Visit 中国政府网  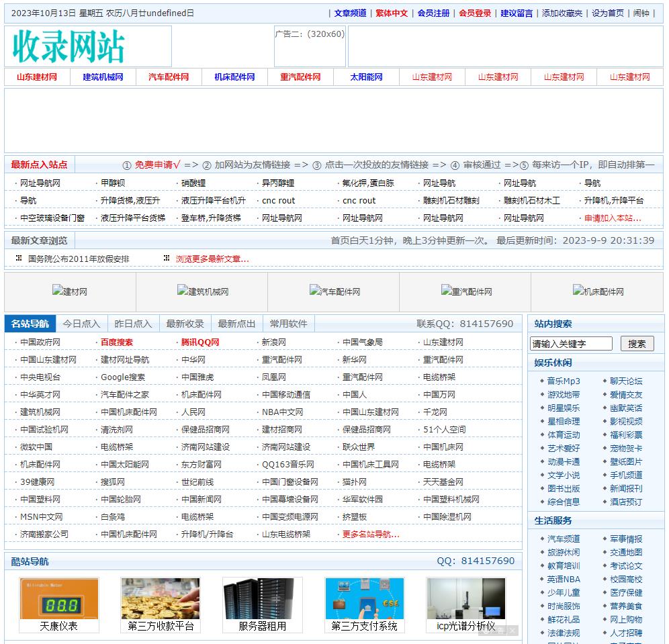[40, 342]
